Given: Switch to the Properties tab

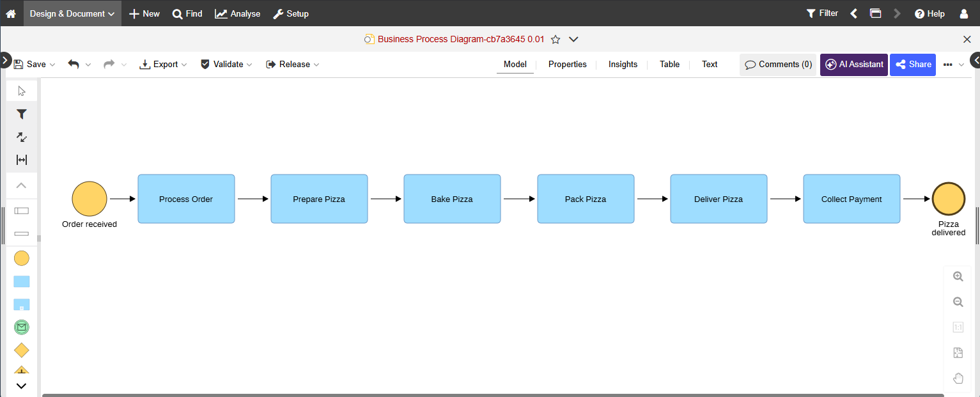Looking at the screenshot, I should 567,64.
